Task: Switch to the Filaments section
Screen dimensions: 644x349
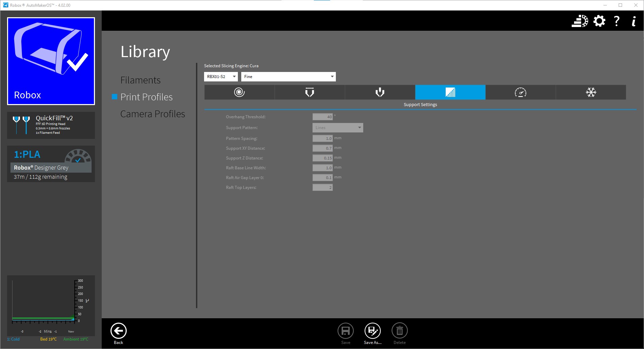Action: click(x=140, y=80)
